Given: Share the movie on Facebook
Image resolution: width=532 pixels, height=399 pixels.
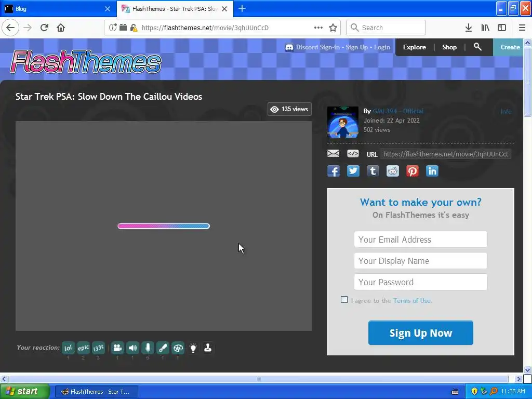Looking at the screenshot, I should point(334,171).
